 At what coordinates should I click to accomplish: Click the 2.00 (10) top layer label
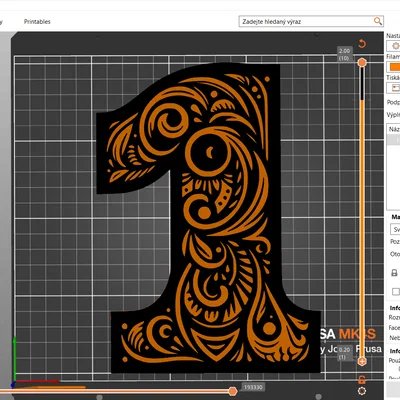point(344,54)
